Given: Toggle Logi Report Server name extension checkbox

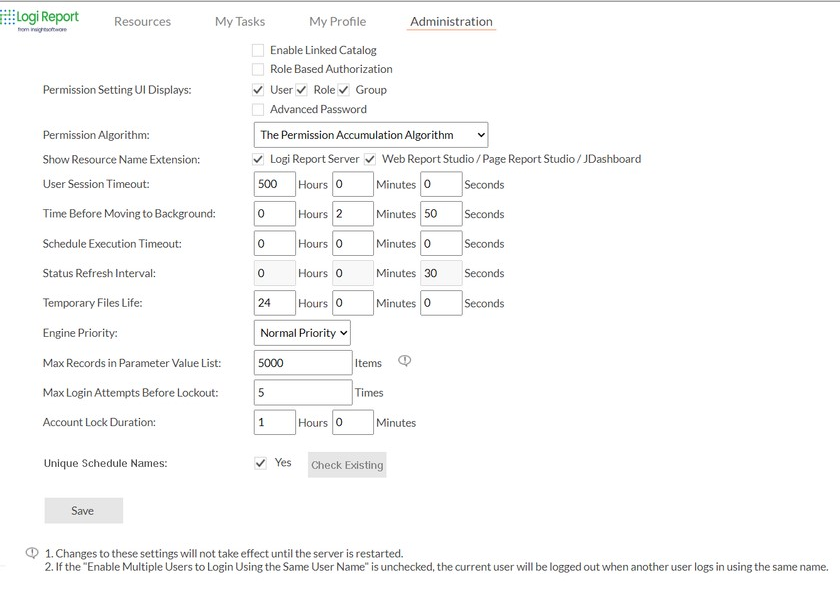Looking at the screenshot, I should [258, 159].
